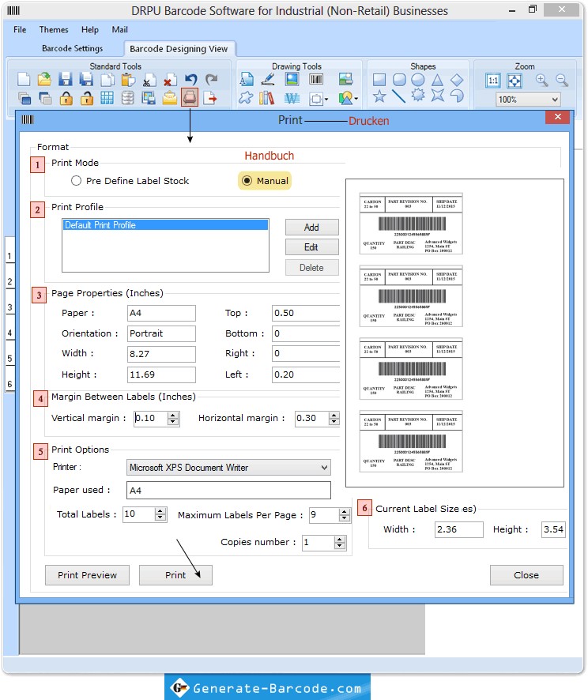Select the Barcode drawing tool
This screenshot has width=588, height=700.
(x=316, y=80)
